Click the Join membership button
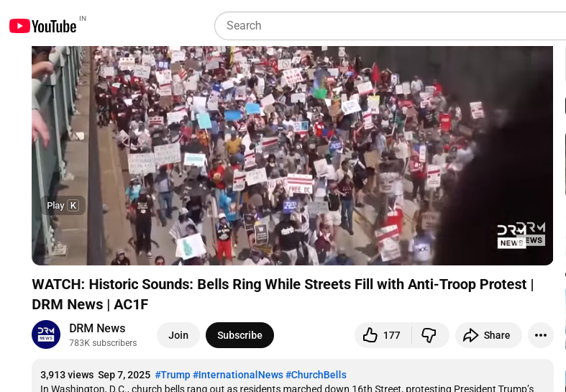The image size is (566, 392). [178, 335]
